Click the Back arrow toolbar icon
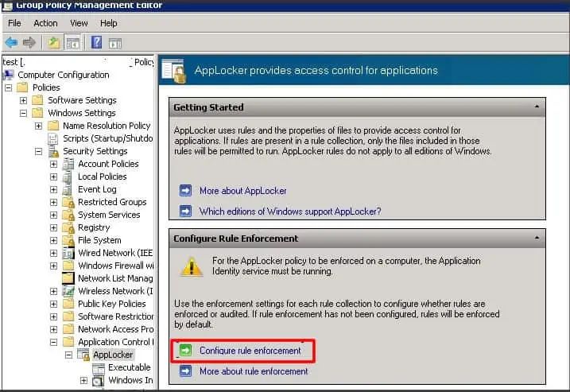This screenshot has width=570, height=392. point(11,43)
